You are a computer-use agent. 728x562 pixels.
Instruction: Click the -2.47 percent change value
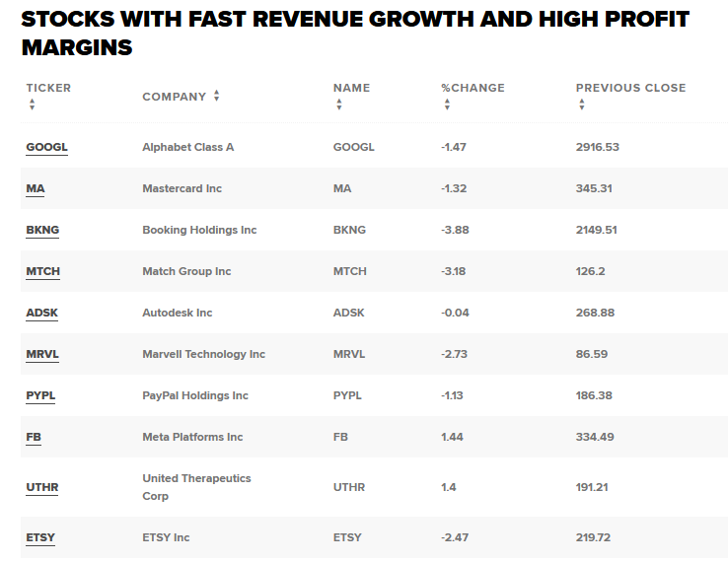pos(455,537)
